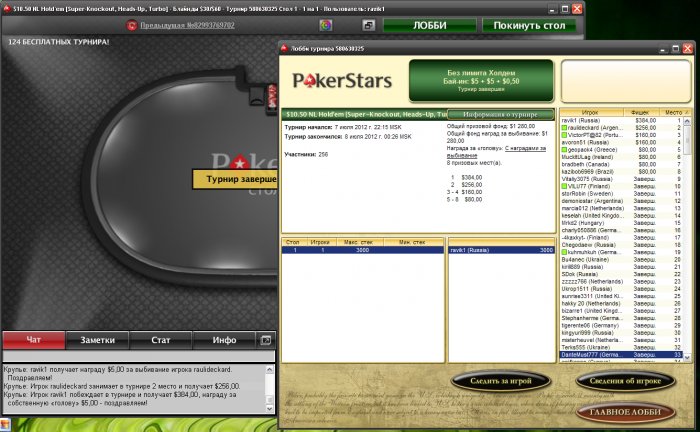Viewport: 700px width, 432px height.
Task: Click green marker next to geopack4
Action: 564,150
